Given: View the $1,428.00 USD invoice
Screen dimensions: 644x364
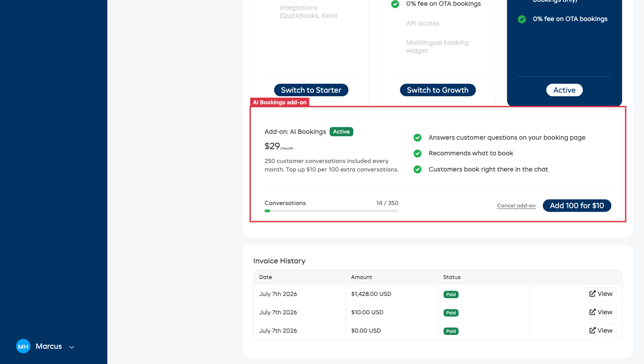Looking at the screenshot, I should coord(601,294).
